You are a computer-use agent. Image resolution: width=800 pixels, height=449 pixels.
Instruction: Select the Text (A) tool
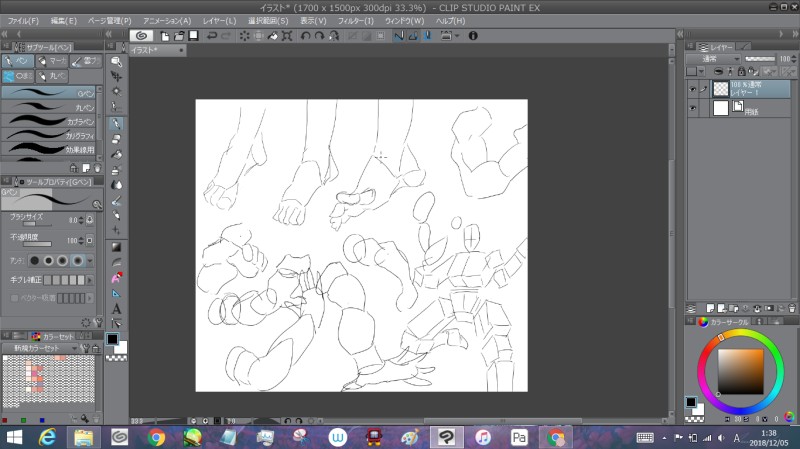116,309
